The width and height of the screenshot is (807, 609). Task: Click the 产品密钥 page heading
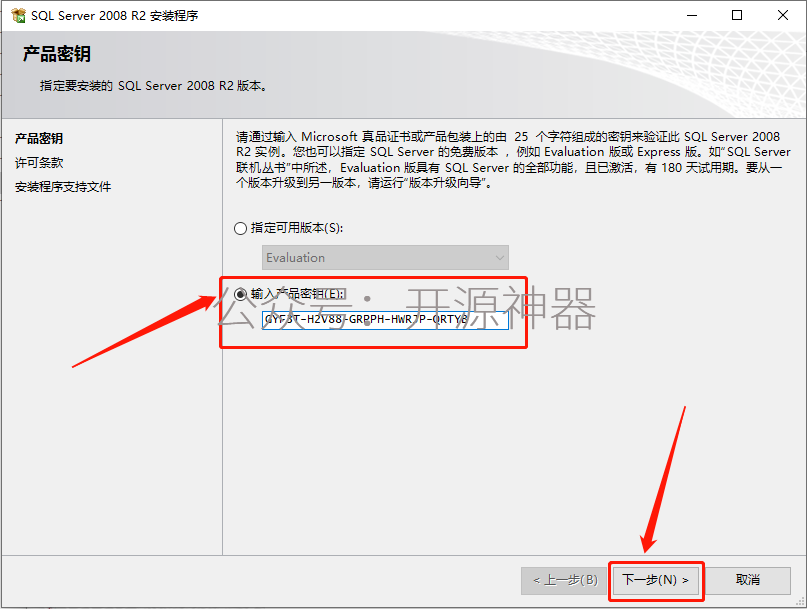(57, 54)
